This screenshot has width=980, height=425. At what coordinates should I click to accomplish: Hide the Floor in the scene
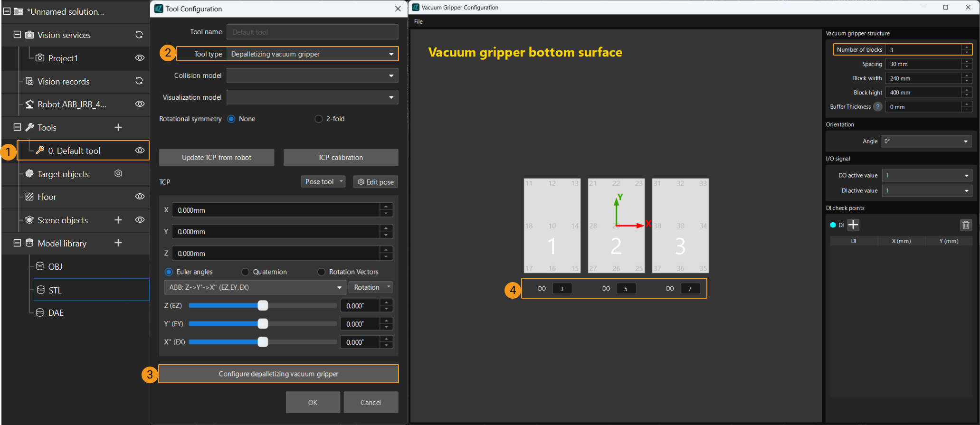click(x=140, y=197)
